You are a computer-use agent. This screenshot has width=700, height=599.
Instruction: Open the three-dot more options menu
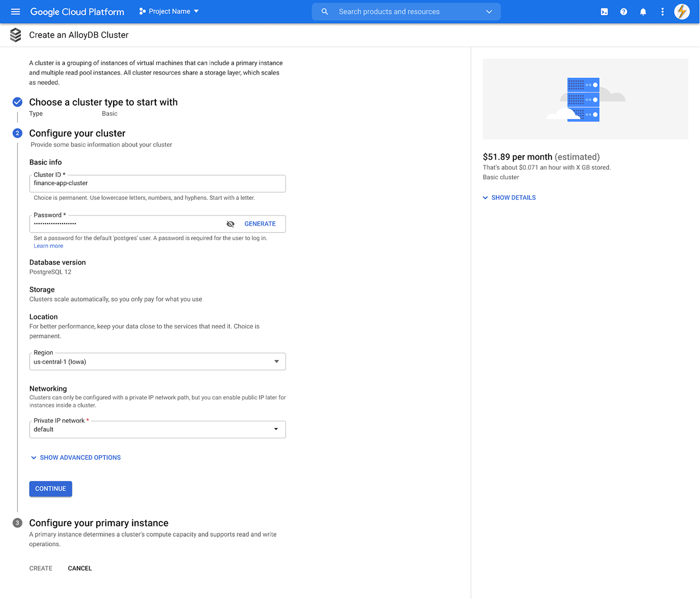662,12
